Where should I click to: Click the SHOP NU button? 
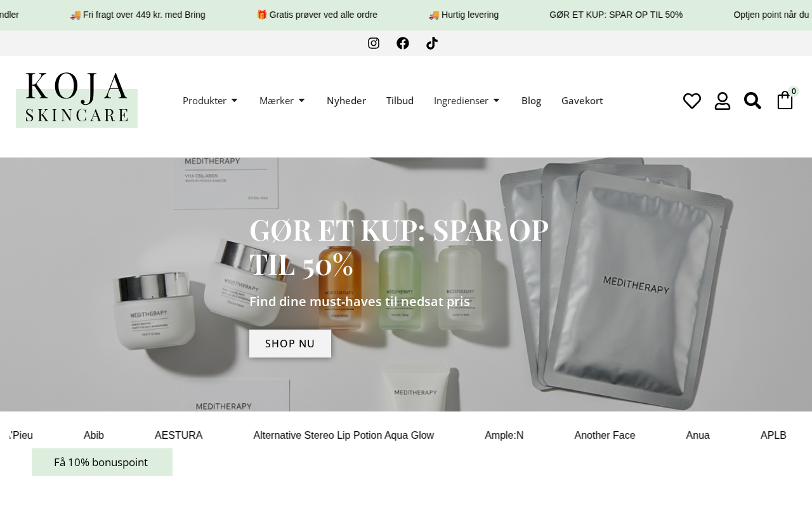pyautogui.click(x=290, y=344)
